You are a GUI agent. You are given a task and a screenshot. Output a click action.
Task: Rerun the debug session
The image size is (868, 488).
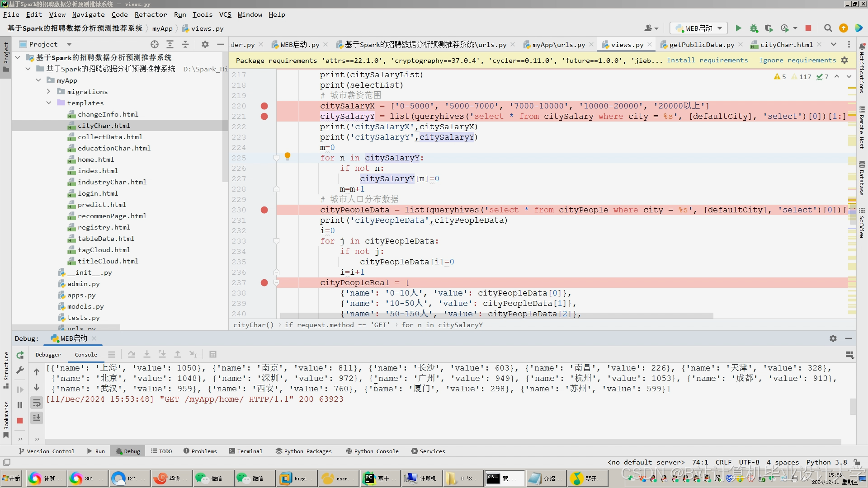(x=20, y=355)
